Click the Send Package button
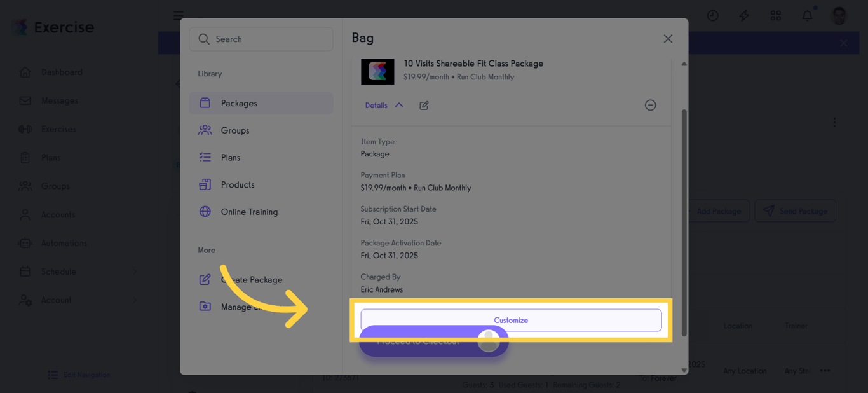The height and width of the screenshot is (393, 868). point(795,210)
